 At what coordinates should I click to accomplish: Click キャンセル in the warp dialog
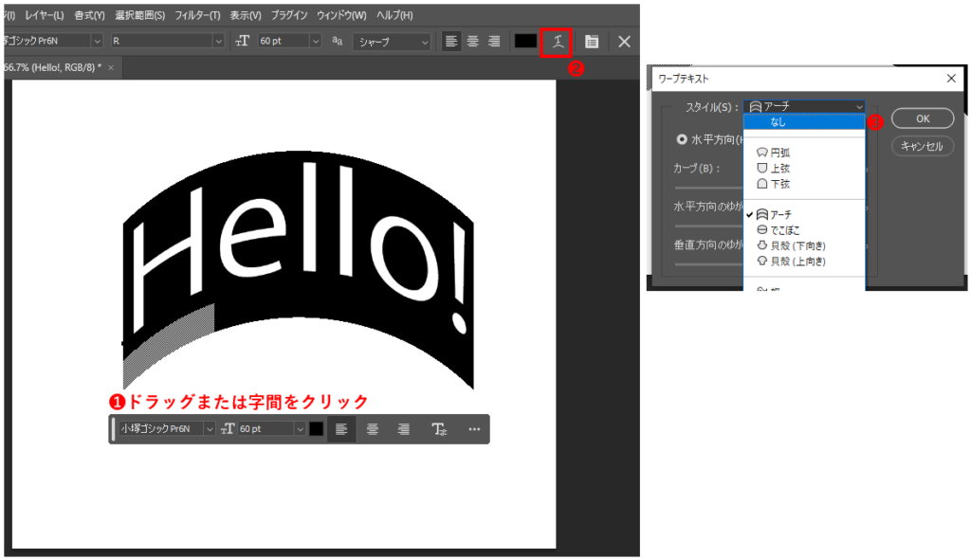pyautogui.click(x=923, y=146)
